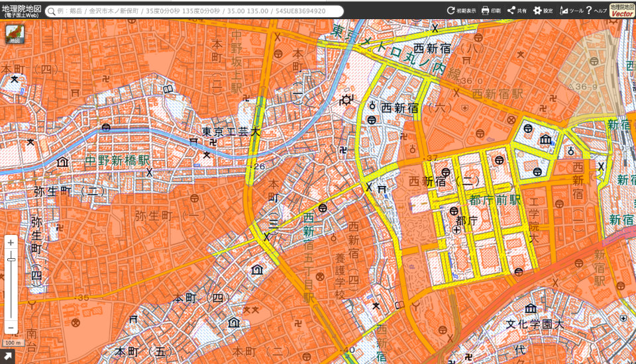Click the 文化学園大 label on map
The width and height of the screenshot is (636, 364).
[x=535, y=324]
